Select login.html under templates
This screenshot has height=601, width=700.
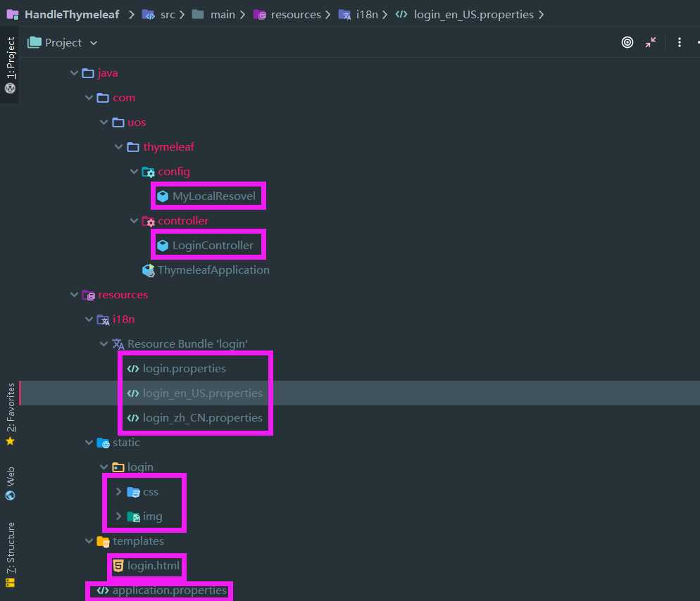tap(153, 565)
